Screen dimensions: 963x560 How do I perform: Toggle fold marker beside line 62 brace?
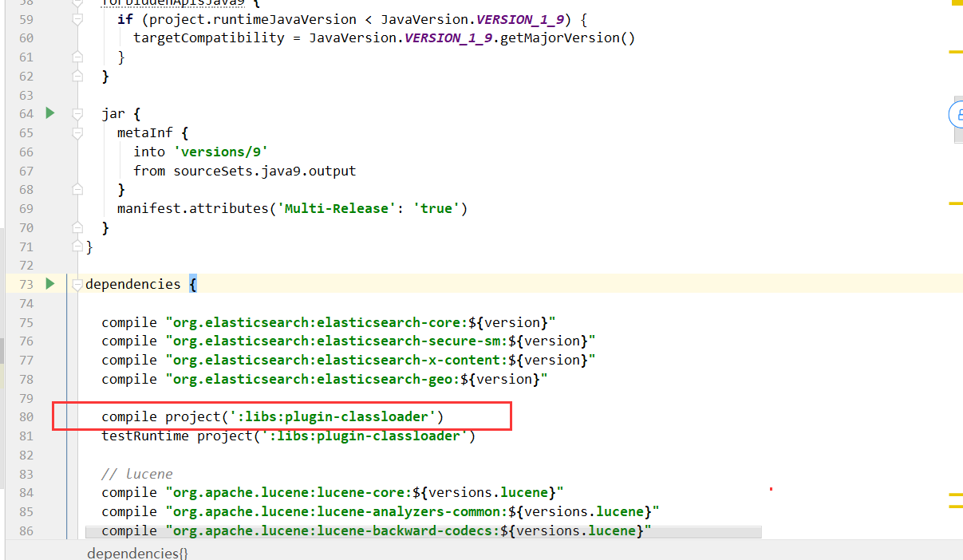point(76,76)
